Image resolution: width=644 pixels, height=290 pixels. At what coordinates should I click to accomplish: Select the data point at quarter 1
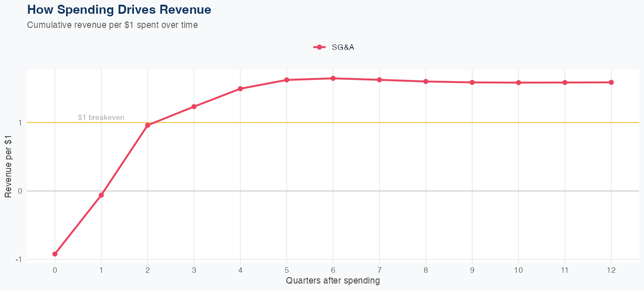tap(101, 195)
